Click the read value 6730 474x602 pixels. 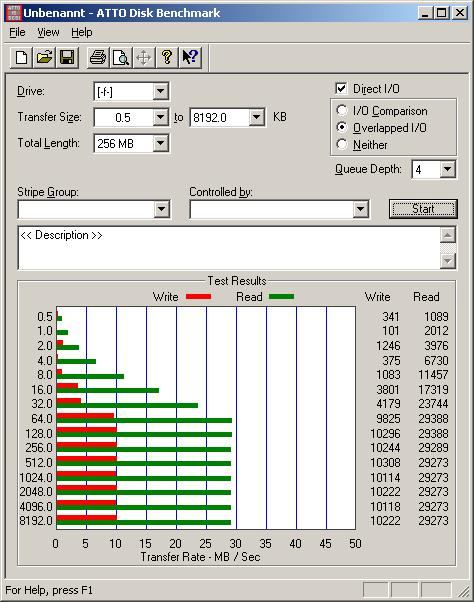[436, 361]
